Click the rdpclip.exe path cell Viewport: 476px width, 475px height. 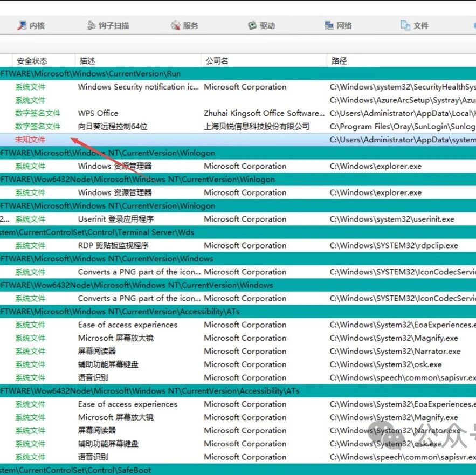(394, 245)
